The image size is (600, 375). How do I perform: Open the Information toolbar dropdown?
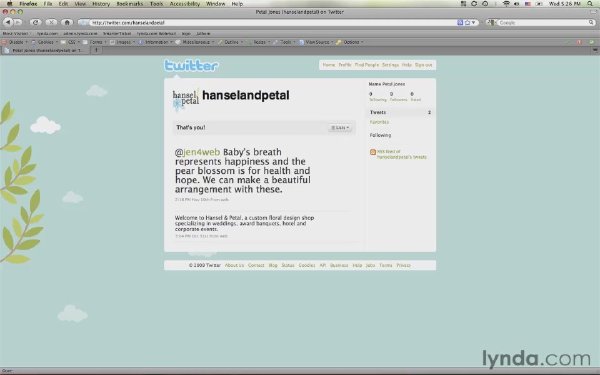[x=156, y=42]
